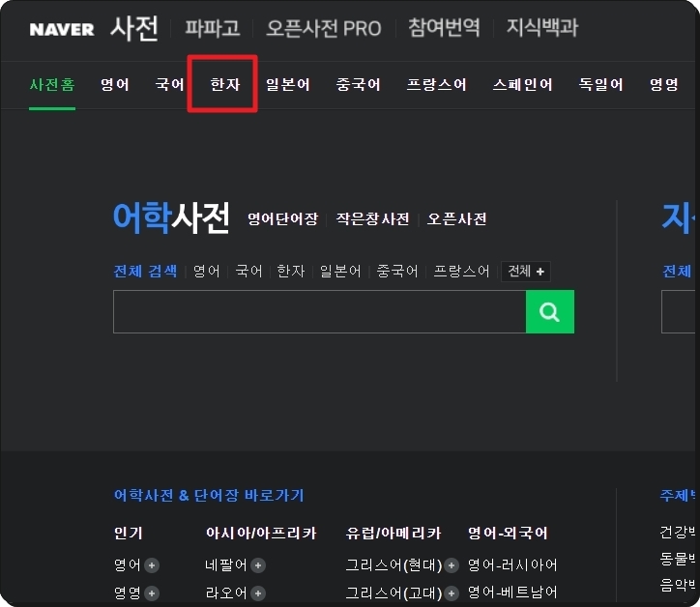Open 어학사전 & 단어장 바로가기 link
The width and height of the screenshot is (700, 607).
(x=209, y=496)
